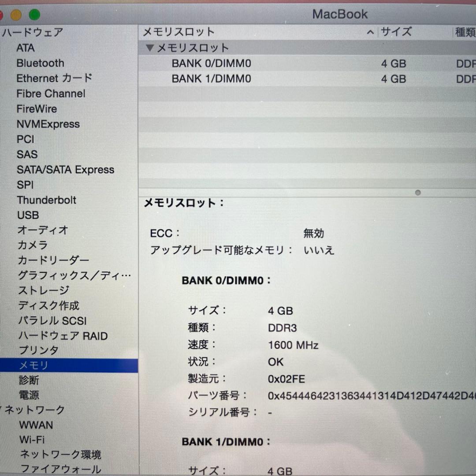Open the Bluetooth hardware section

[x=40, y=63]
